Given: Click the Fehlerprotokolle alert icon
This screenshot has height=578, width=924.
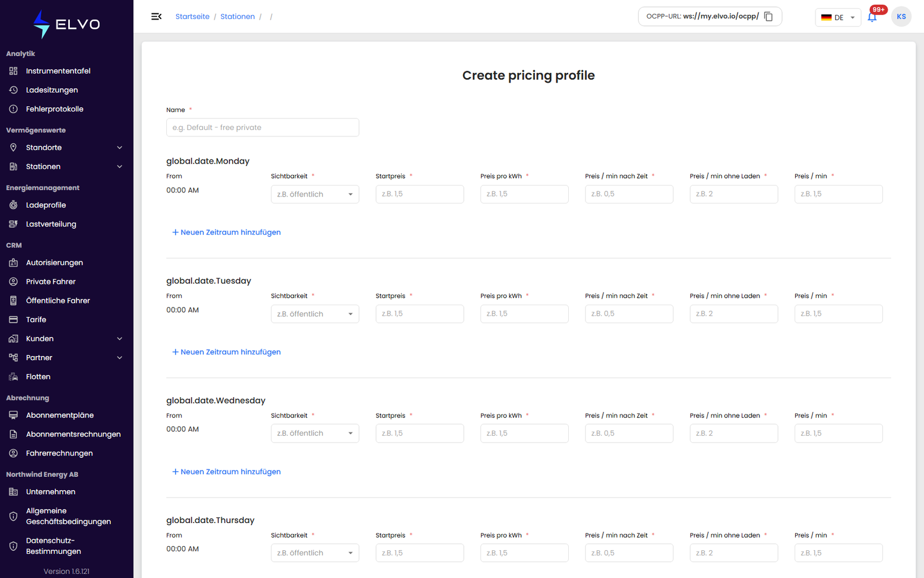Looking at the screenshot, I should (x=13, y=109).
